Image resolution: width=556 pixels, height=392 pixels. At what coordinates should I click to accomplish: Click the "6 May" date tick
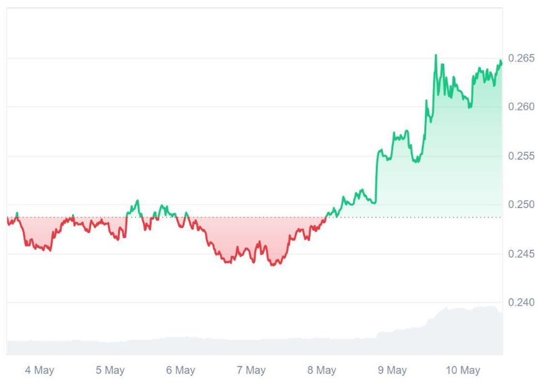[x=180, y=370]
